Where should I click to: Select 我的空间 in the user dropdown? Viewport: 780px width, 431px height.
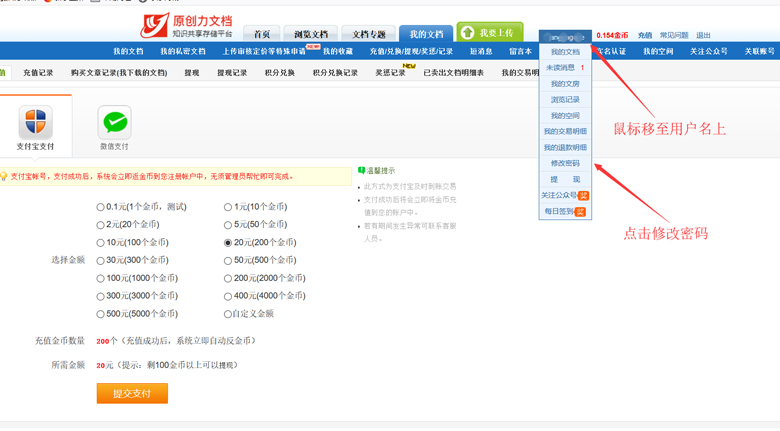pyautogui.click(x=565, y=115)
